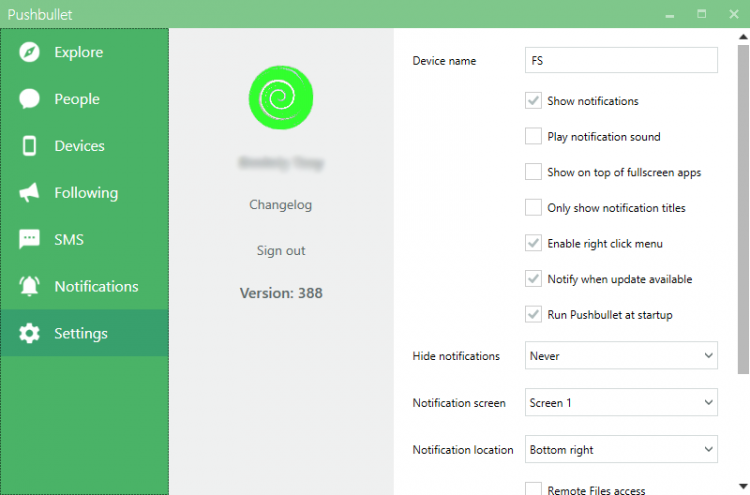The height and width of the screenshot is (495, 750).
Task: Click the Sign out link
Action: (x=281, y=251)
